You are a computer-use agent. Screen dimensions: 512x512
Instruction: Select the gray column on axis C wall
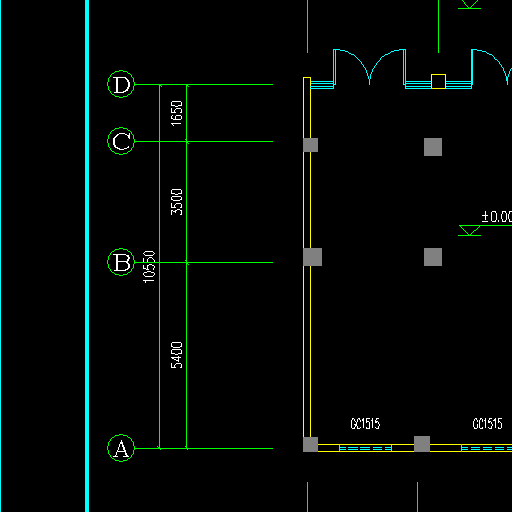(310, 145)
